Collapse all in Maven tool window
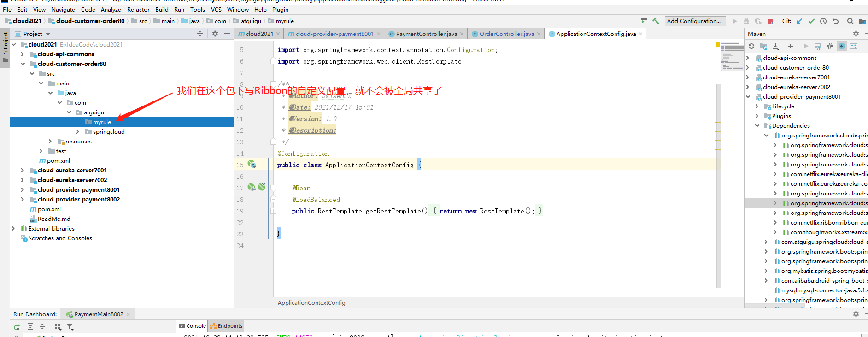 (854, 46)
